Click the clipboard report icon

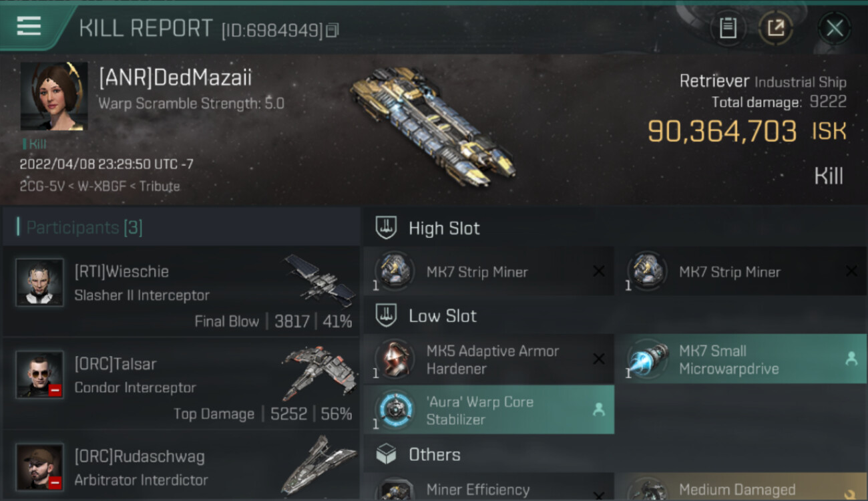pyautogui.click(x=728, y=28)
